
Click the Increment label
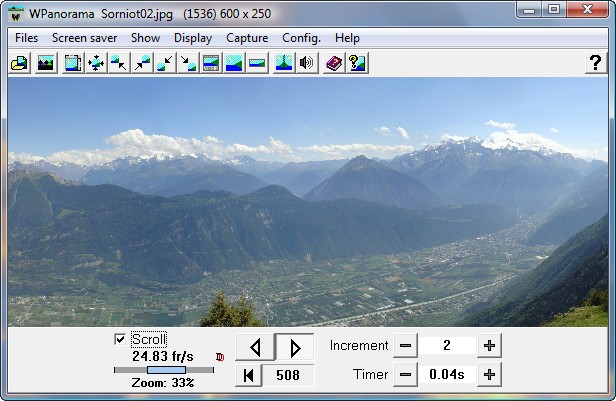(x=359, y=345)
